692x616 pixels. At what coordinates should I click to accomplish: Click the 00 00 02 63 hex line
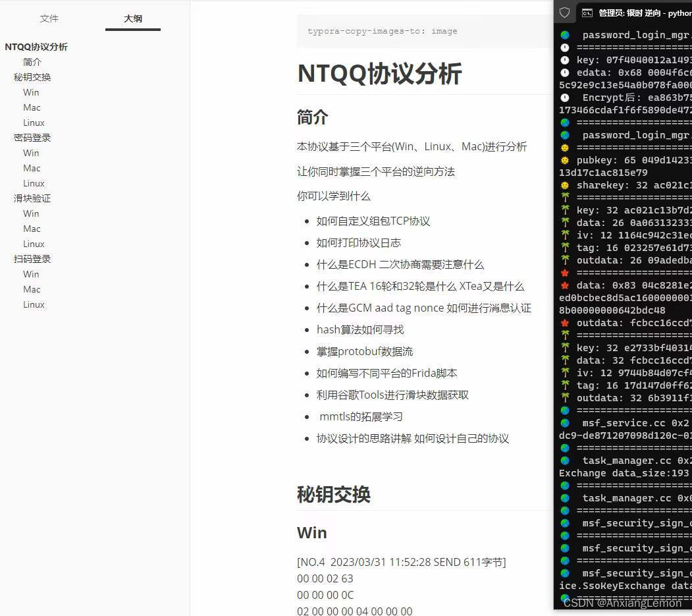[x=325, y=578]
